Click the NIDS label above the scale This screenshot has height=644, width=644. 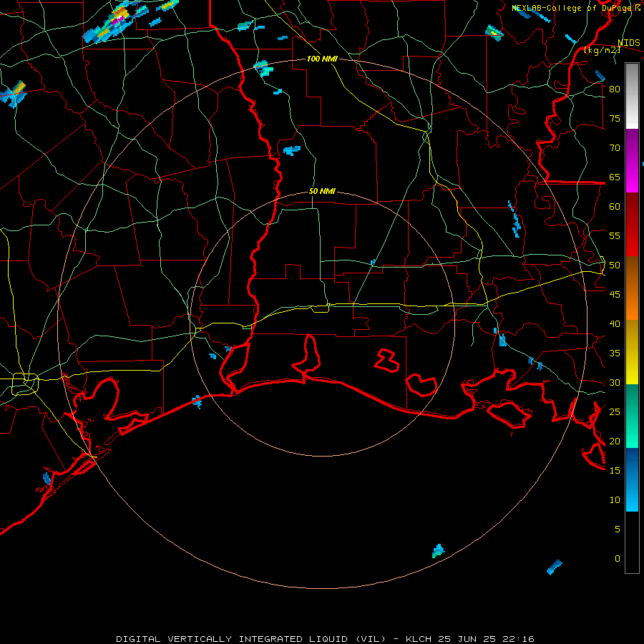pos(629,43)
